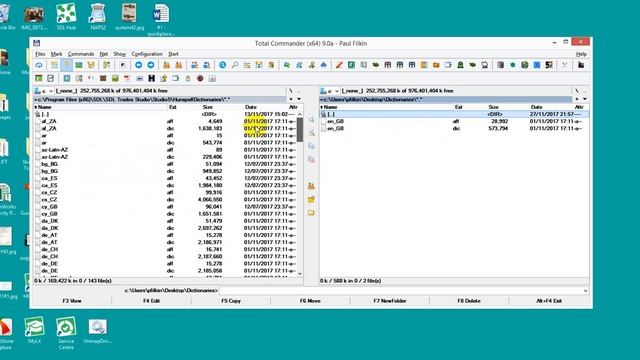The height and width of the screenshot is (360, 640).
Task: Click the F5 Copy button
Action: (x=231, y=301)
